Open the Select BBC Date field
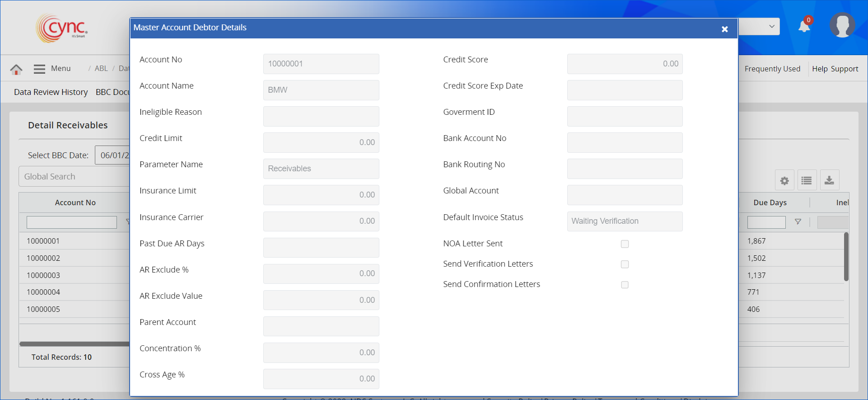The width and height of the screenshot is (868, 400). pos(113,155)
